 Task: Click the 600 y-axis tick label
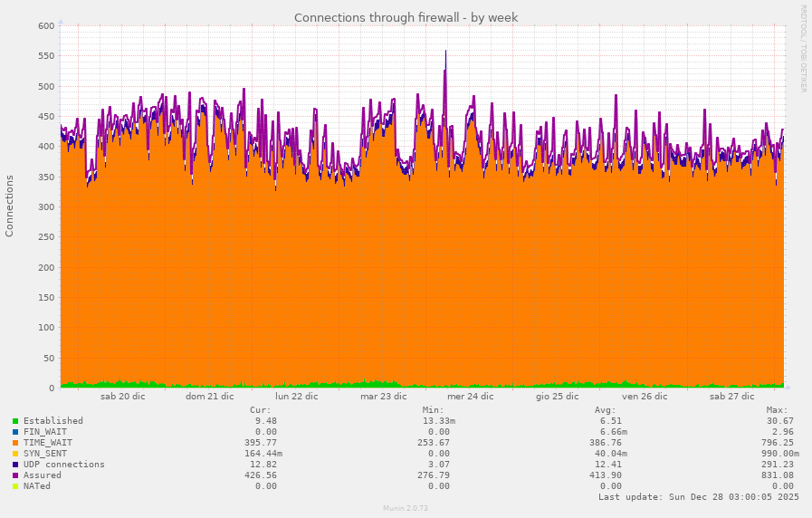[46, 26]
